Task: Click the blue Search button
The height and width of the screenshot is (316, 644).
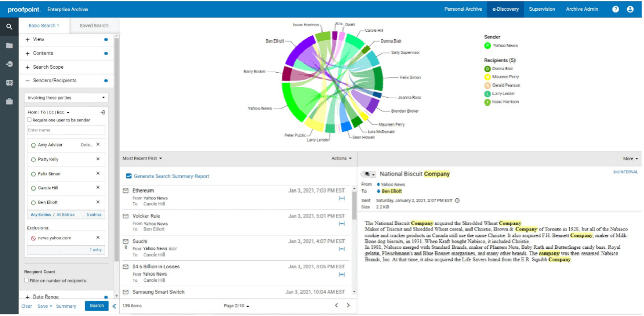Action: pyautogui.click(x=97, y=306)
